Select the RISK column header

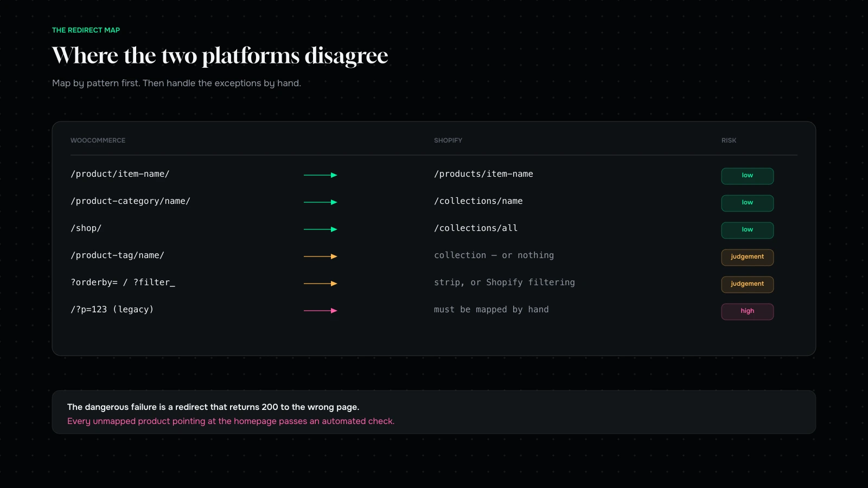coord(729,140)
